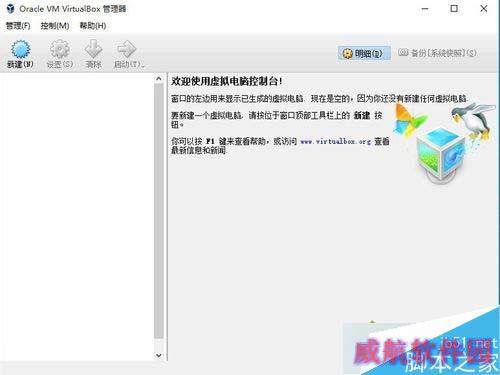500x375 pixels.
Task: Open the 设置(S) settings gear icon
Action: point(60,49)
